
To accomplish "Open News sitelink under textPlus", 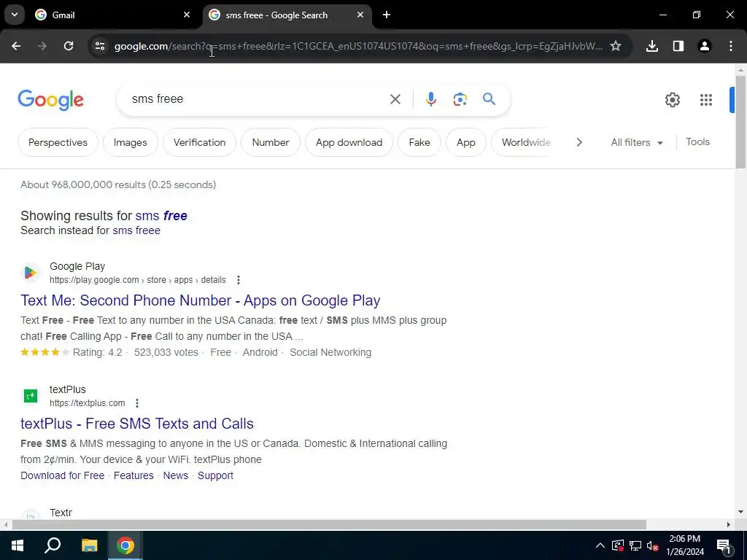I will coord(175,475).
